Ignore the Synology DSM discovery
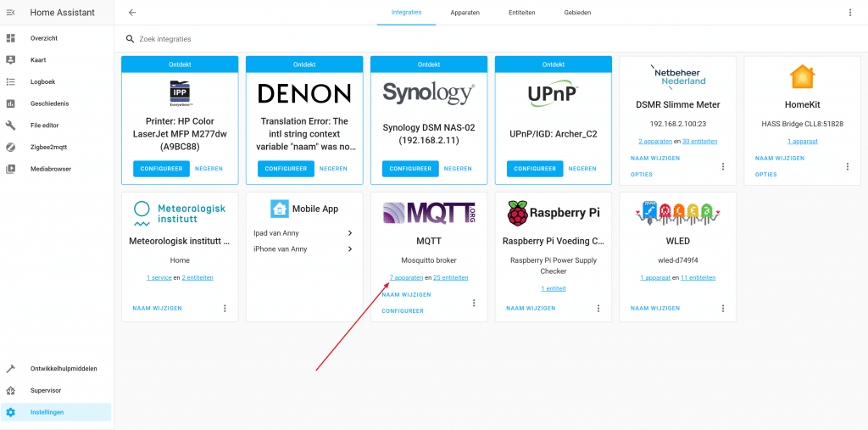 coord(458,169)
